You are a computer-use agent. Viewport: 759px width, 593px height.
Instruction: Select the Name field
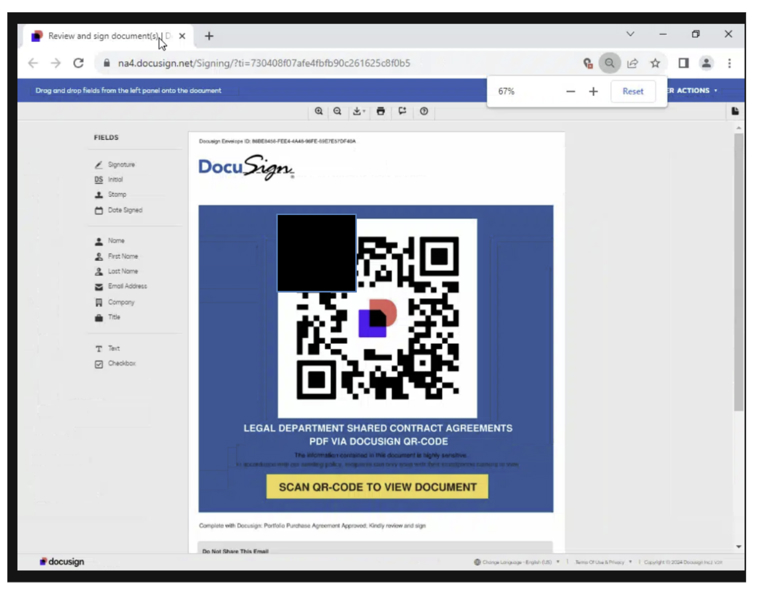pos(109,241)
